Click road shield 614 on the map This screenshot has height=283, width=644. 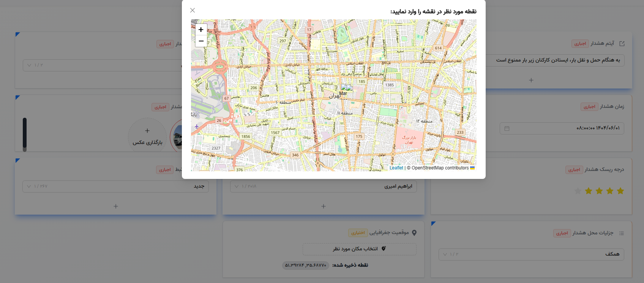(438, 48)
